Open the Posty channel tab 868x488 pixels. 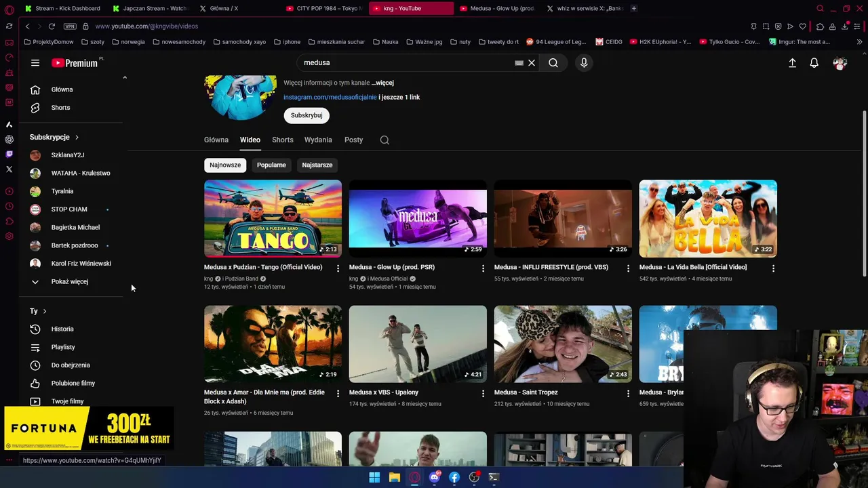tap(353, 140)
